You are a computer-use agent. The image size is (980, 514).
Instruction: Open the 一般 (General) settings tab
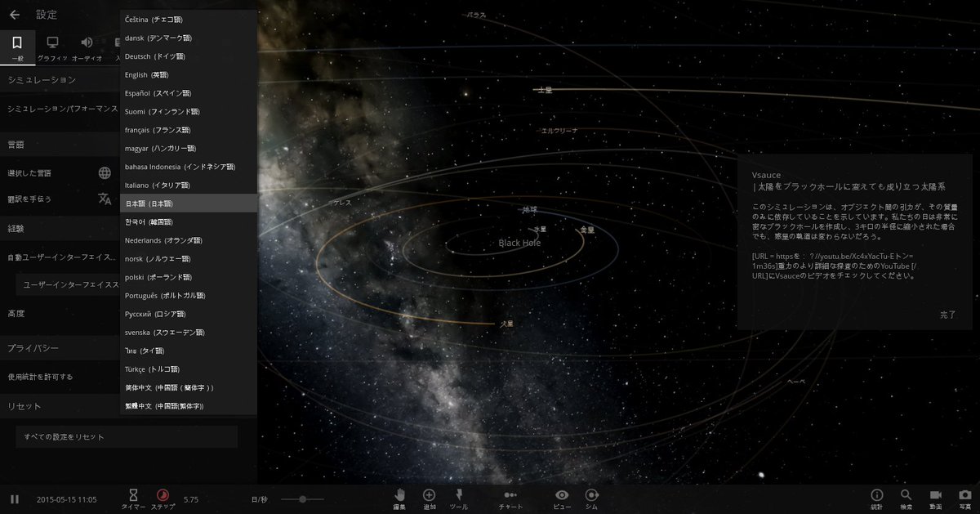[x=17, y=47]
